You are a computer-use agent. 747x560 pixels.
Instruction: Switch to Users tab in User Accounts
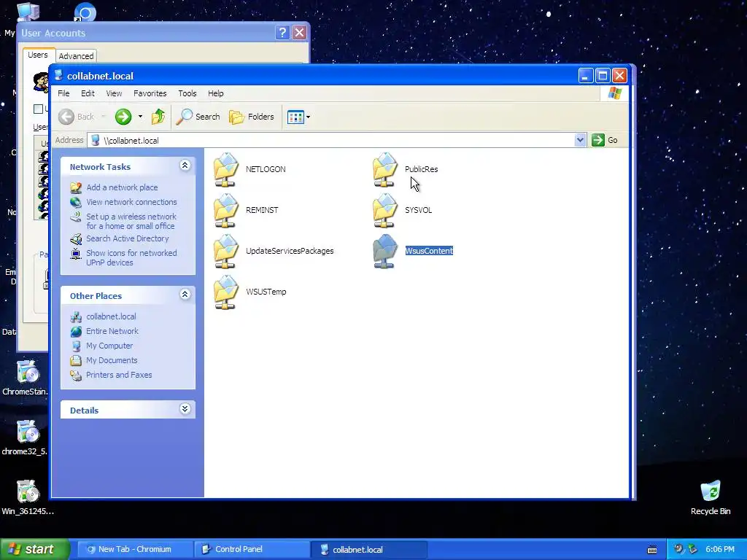click(x=38, y=55)
